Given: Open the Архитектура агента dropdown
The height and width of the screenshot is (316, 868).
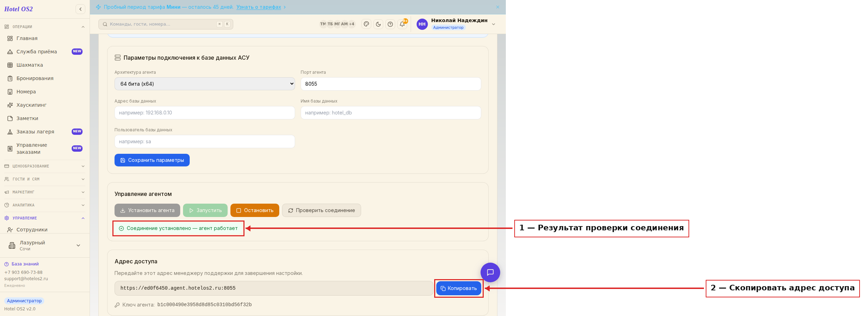Looking at the screenshot, I should (205, 84).
